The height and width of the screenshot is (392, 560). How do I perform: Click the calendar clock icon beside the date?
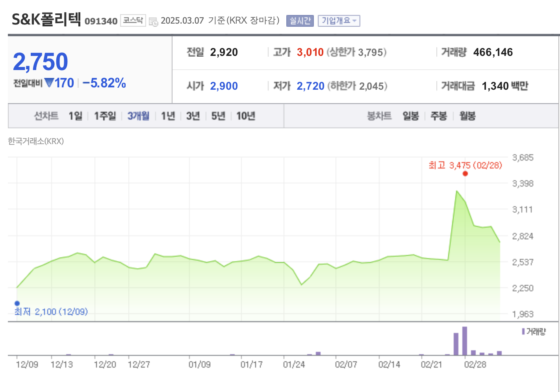(x=154, y=22)
